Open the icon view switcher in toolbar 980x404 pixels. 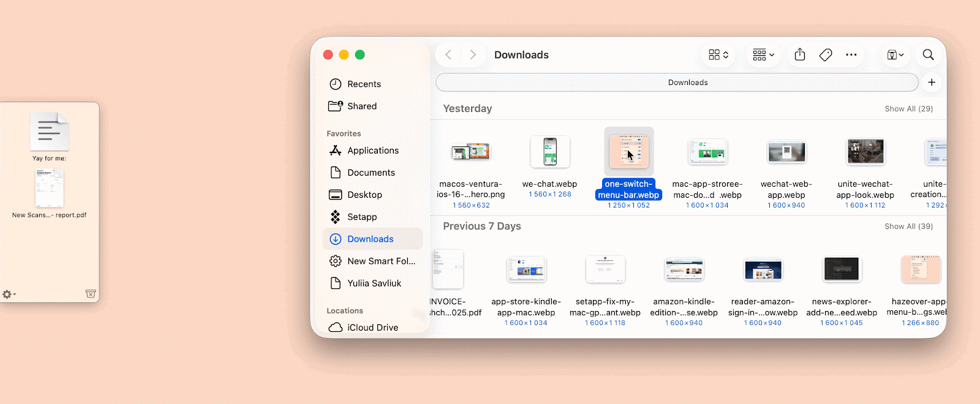(718, 54)
